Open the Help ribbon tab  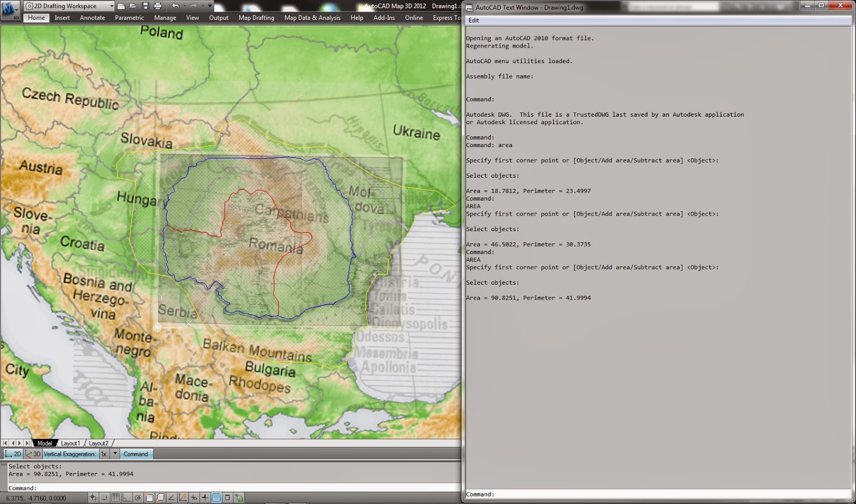[357, 18]
